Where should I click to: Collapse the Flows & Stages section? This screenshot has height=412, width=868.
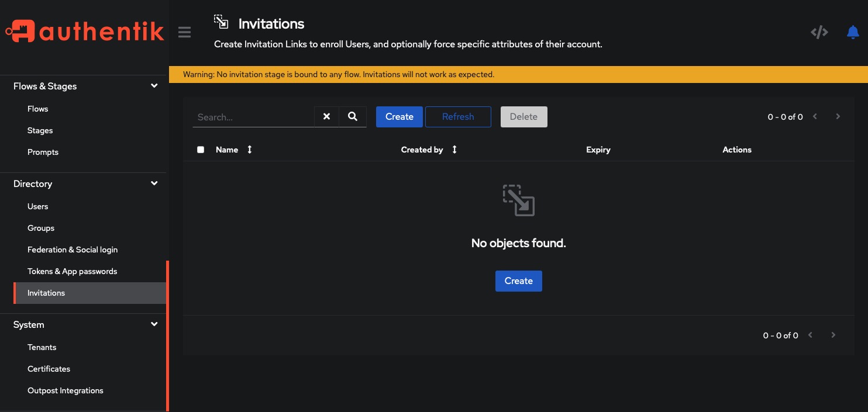tap(154, 85)
